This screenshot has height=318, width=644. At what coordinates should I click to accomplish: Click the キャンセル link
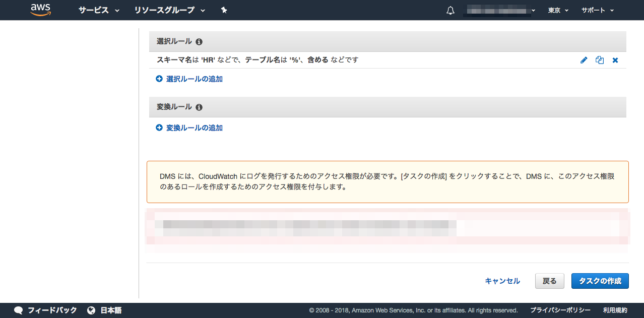click(x=502, y=281)
